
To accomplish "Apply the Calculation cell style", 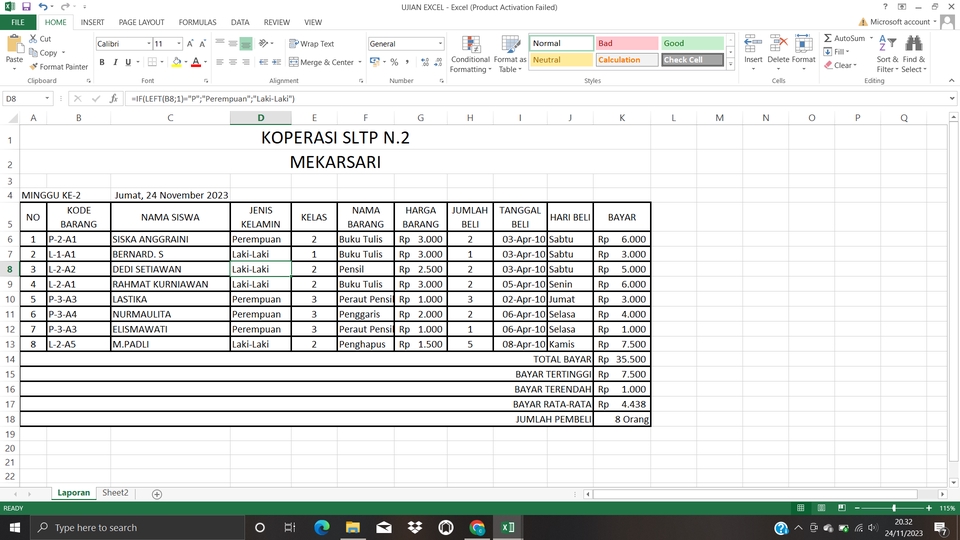I will (626, 59).
